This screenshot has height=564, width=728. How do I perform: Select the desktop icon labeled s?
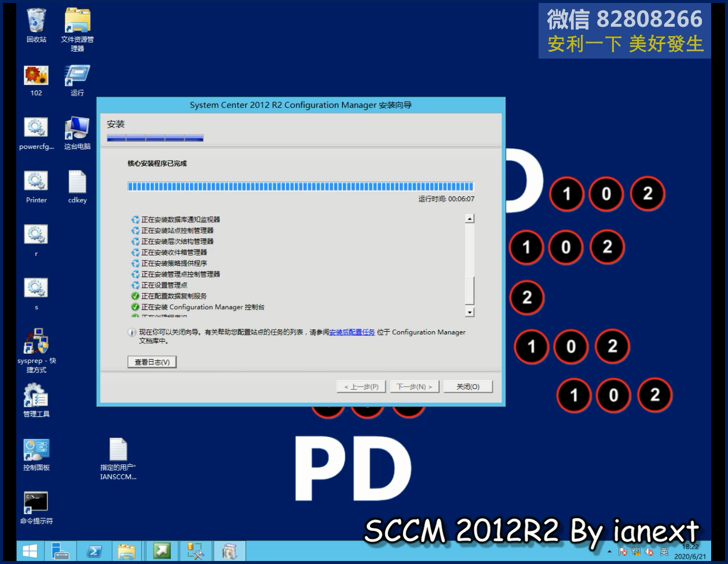[x=36, y=294]
